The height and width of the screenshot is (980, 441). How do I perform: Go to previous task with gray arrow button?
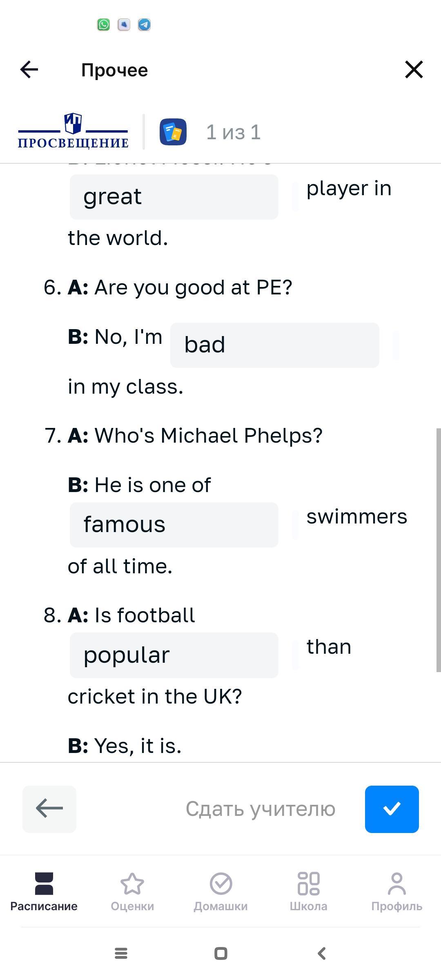(49, 809)
